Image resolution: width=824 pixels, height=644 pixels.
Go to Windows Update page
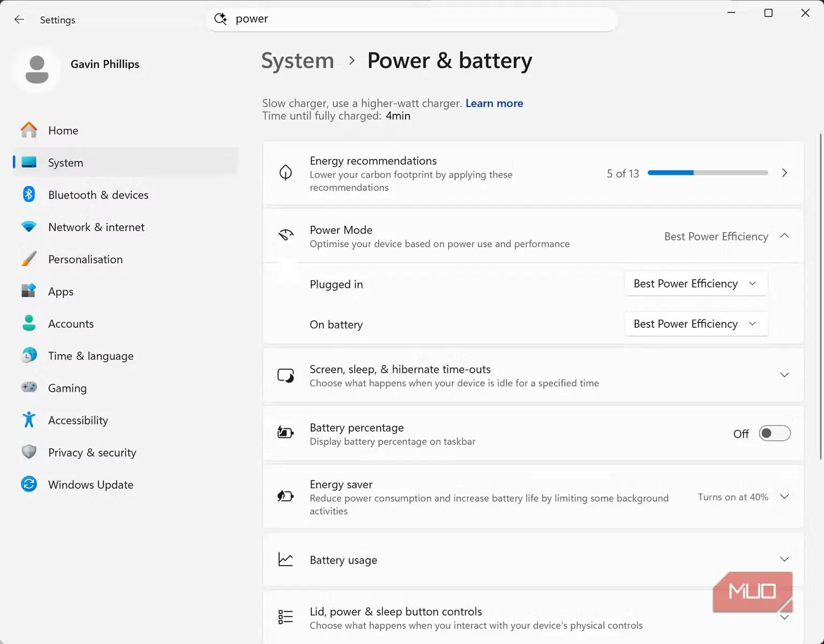point(126,485)
